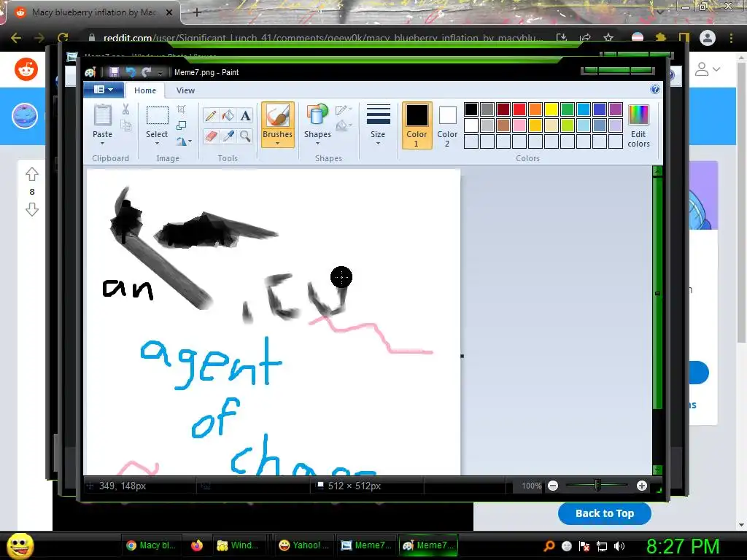Select the Fill with color bucket tool
Viewport: 747px width, 560px height.
click(x=228, y=116)
